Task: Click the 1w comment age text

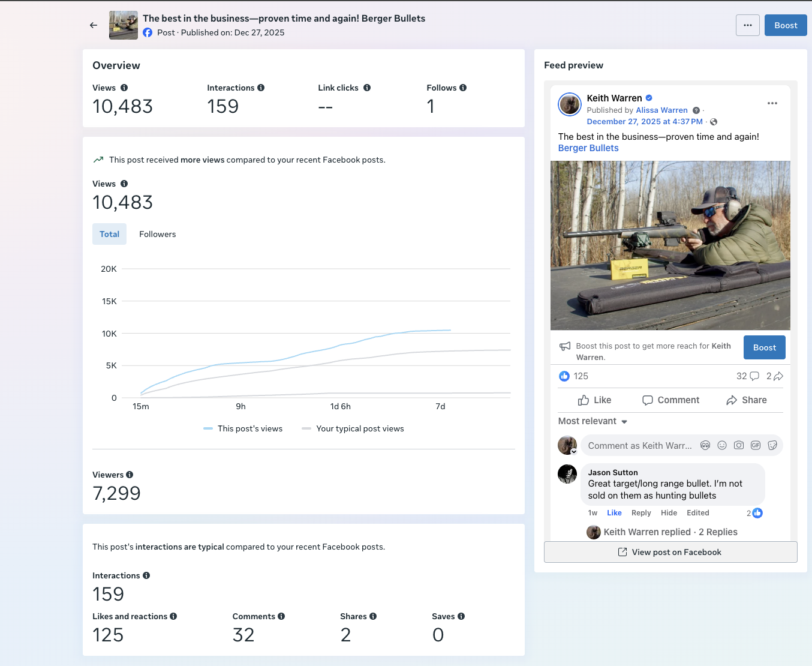Action: (x=593, y=513)
